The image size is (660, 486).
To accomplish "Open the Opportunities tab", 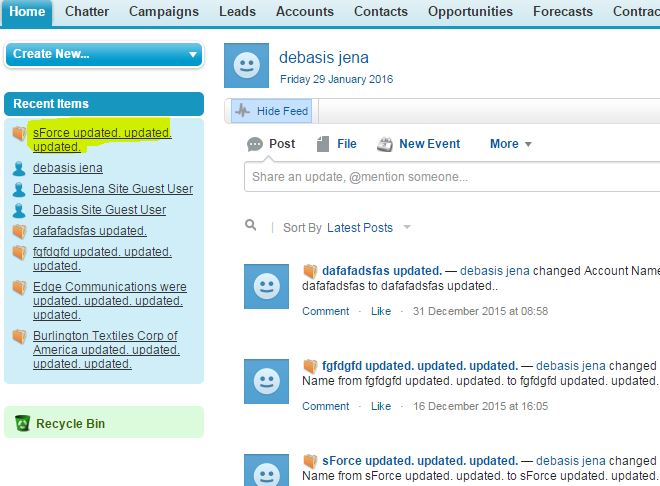I will tap(470, 12).
